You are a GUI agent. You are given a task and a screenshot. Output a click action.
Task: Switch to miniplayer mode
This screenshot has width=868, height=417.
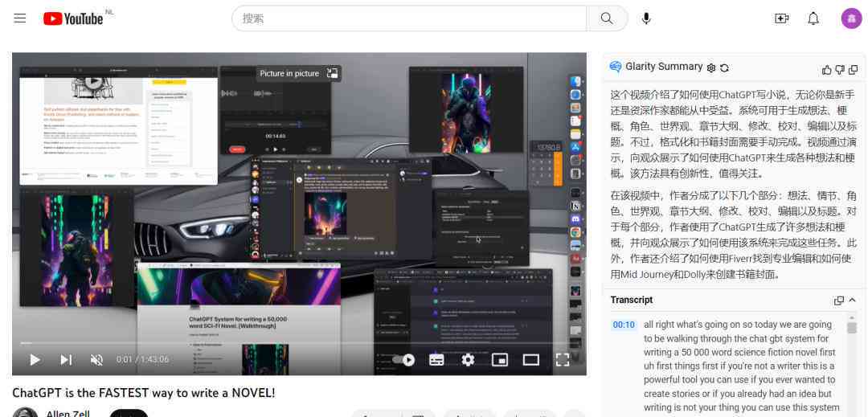[499, 360]
